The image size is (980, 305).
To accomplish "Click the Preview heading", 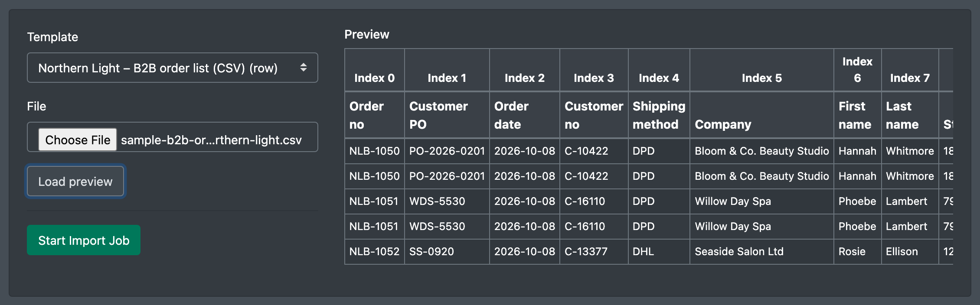I will 367,34.
